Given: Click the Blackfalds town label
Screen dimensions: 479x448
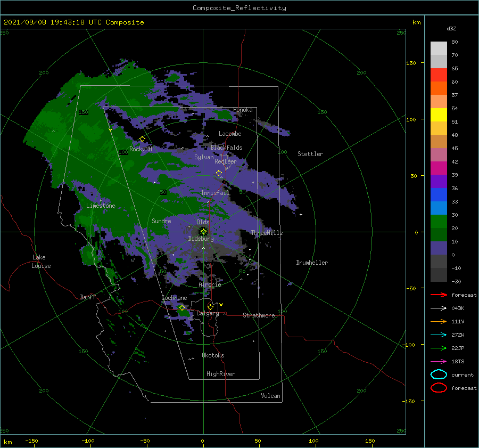Looking at the screenshot, I should click(226, 148).
